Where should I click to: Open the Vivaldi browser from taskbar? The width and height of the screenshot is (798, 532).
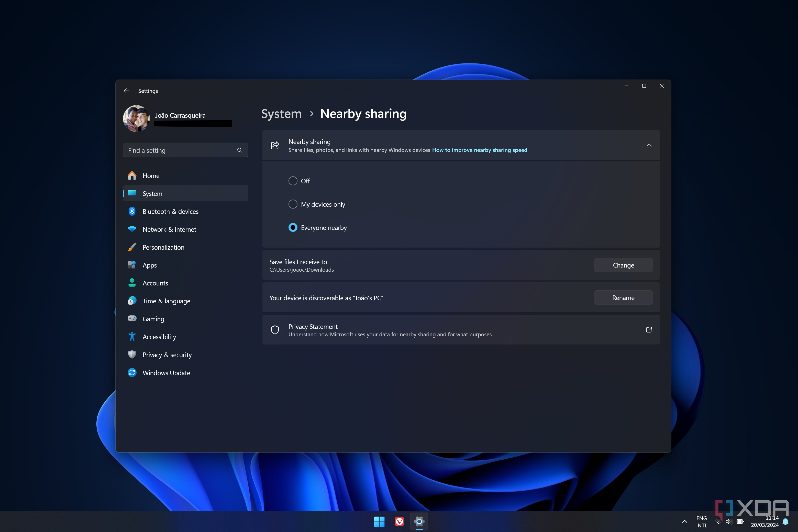(x=399, y=522)
